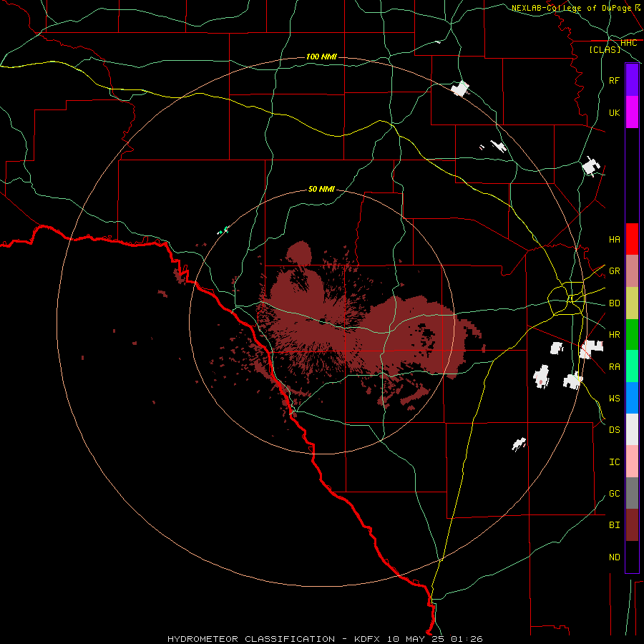Click the gray GC legend swatch
The image size is (644, 644).
(x=632, y=493)
